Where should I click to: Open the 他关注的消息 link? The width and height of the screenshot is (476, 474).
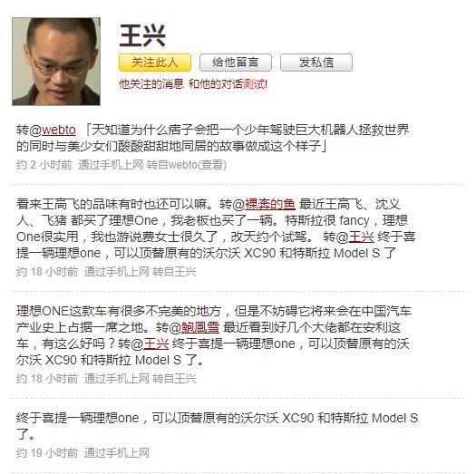coord(151,83)
